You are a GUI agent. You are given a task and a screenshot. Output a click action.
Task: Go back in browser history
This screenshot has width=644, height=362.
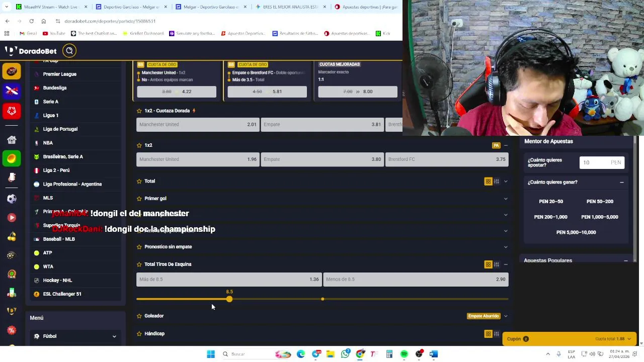coord(7,21)
